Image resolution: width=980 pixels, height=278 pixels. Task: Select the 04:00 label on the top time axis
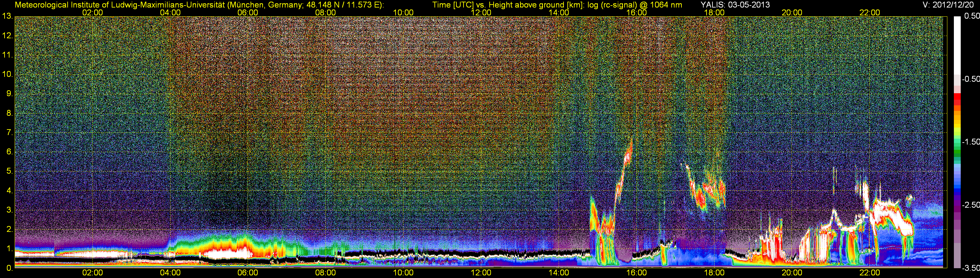170,12
